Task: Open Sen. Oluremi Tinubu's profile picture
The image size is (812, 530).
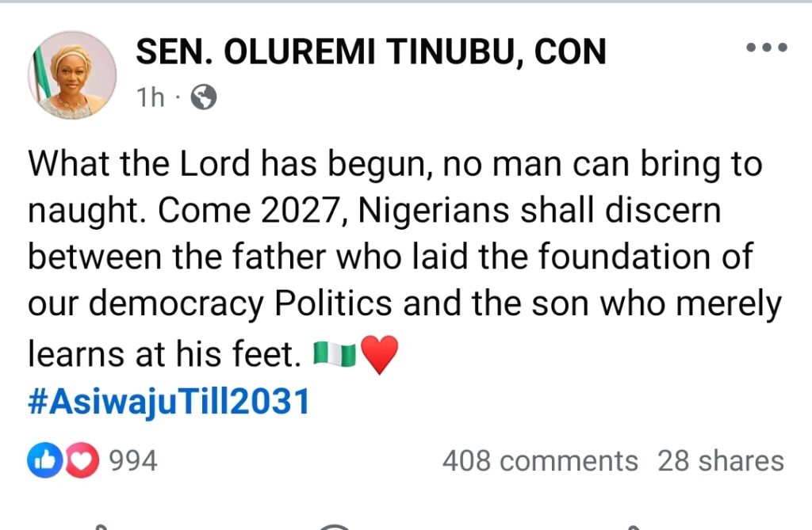Action: 72,74
